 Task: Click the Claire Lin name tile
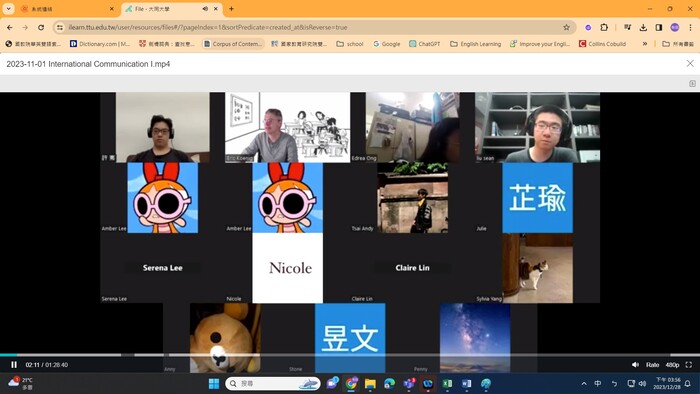(x=412, y=268)
